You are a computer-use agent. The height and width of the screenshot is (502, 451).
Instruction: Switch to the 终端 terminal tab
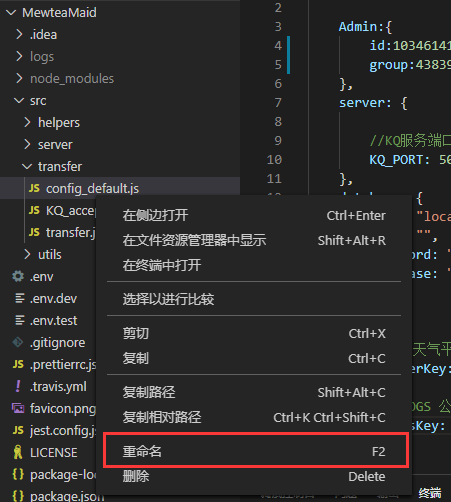pyautogui.click(x=430, y=493)
